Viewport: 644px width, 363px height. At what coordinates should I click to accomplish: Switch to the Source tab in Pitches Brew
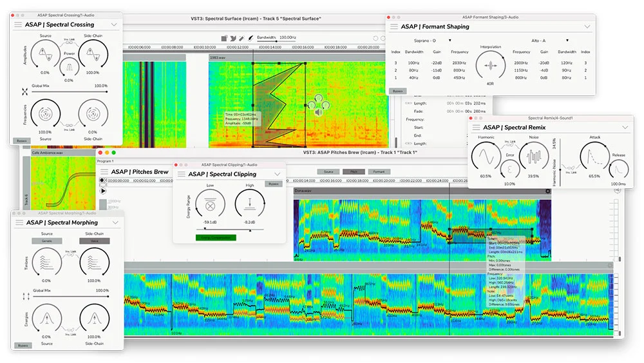328,172
